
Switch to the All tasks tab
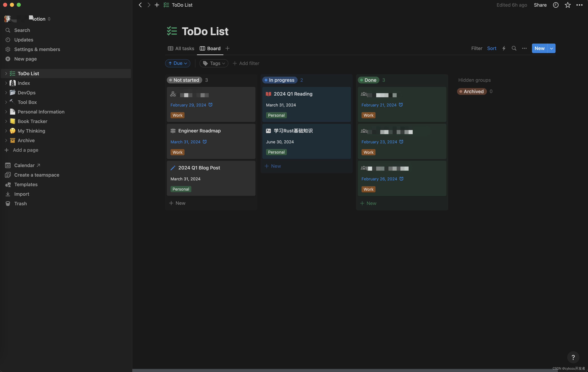pyautogui.click(x=181, y=48)
